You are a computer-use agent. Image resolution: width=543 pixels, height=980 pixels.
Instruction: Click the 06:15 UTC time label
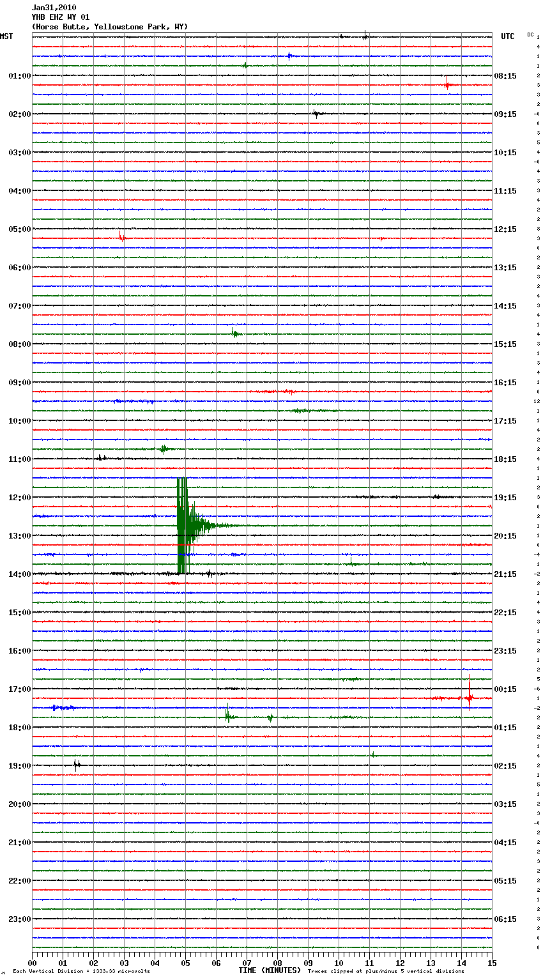(x=505, y=919)
